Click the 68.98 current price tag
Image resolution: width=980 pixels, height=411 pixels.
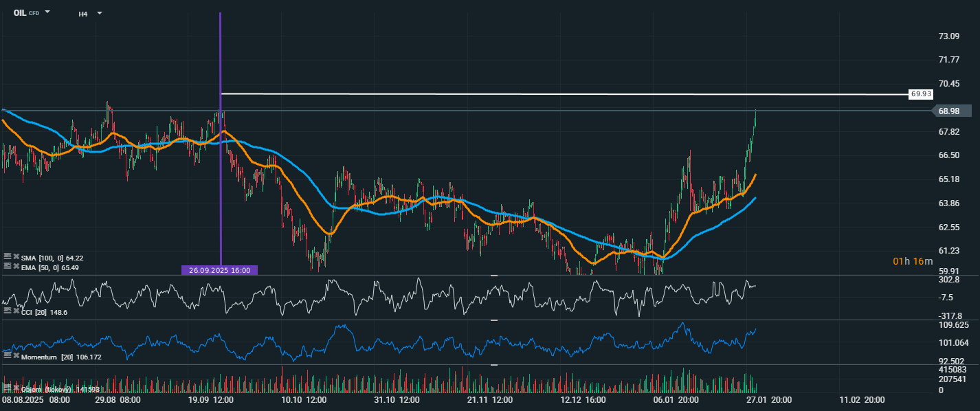coord(950,111)
